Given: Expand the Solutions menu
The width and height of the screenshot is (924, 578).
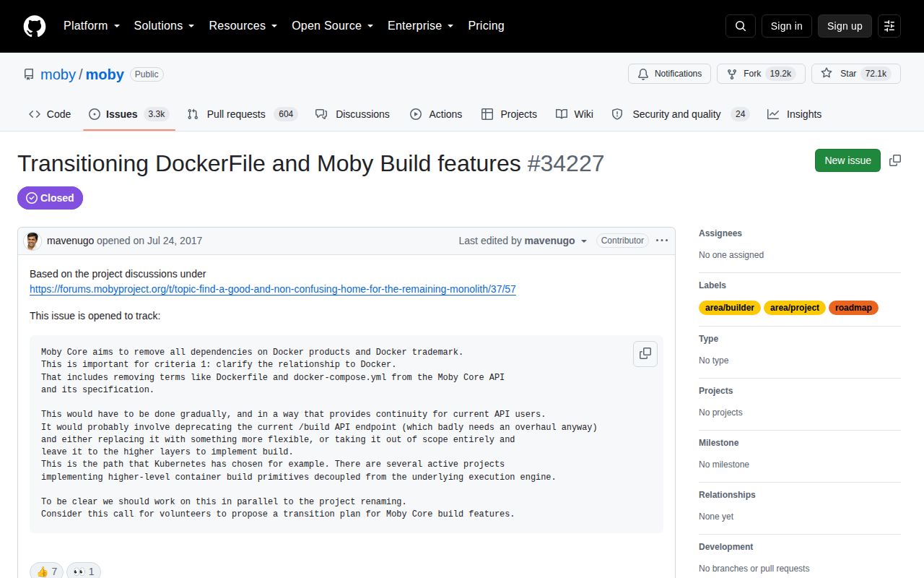Looking at the screenshot, I should 164,26.
